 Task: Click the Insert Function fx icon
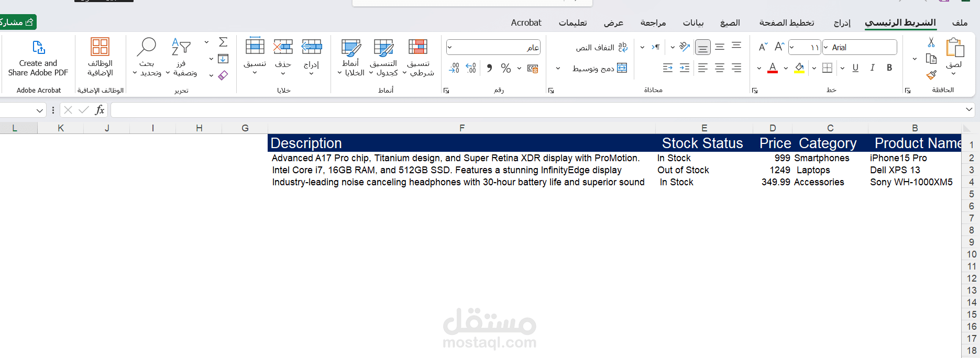(100, 110)
